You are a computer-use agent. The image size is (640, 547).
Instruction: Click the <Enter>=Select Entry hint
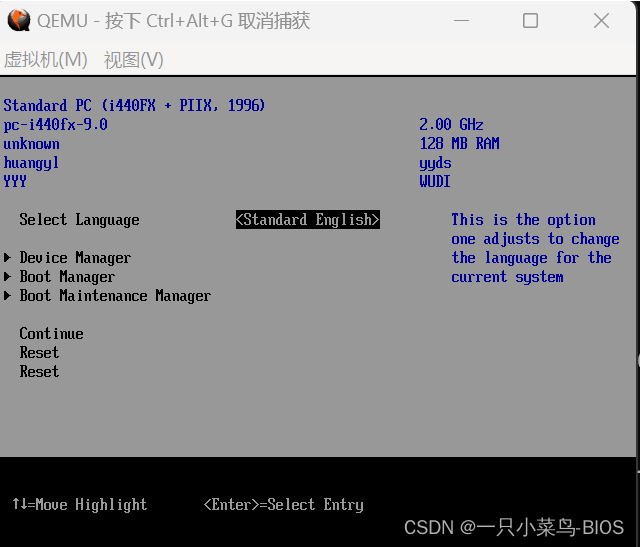click(x=284, y=505)
